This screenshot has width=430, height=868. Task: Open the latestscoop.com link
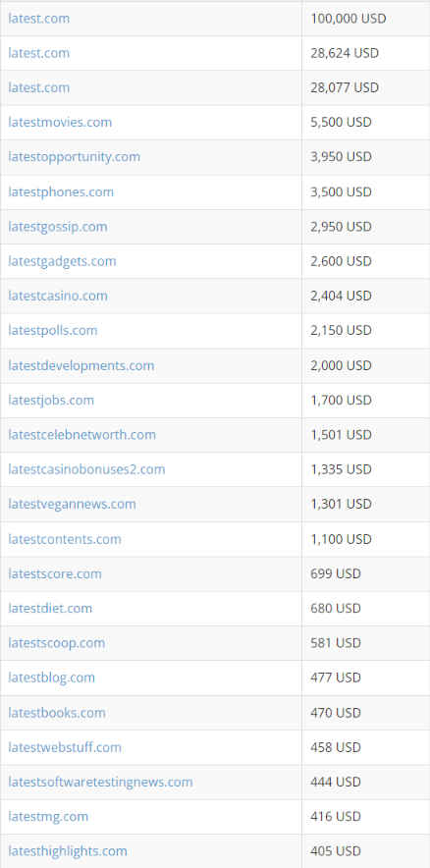click(56, 643)
